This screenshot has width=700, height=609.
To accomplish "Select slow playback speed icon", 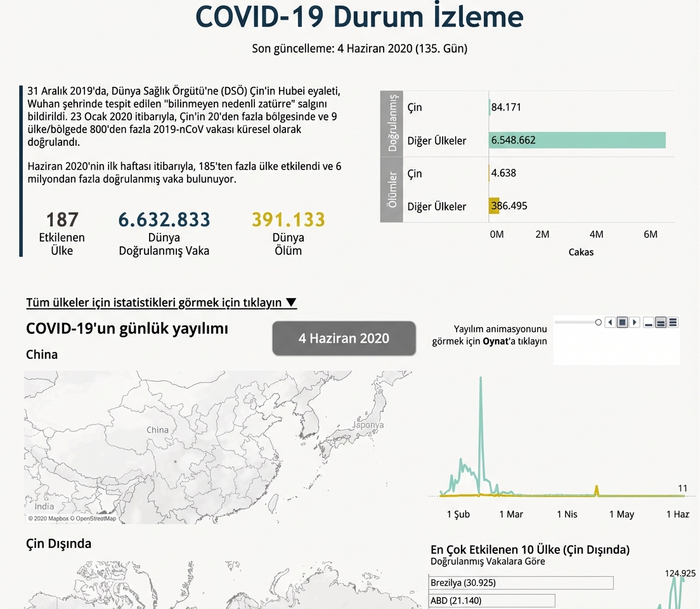I will (x=649, y=322).
